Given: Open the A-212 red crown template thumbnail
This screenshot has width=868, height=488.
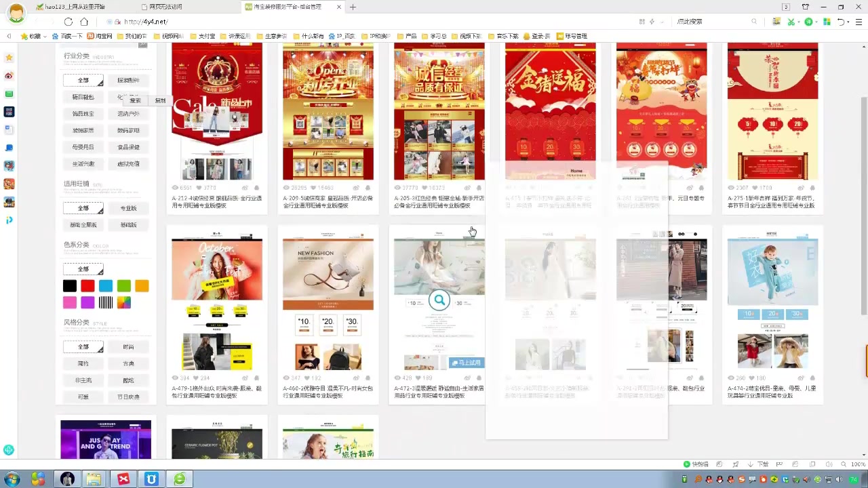Looking at the screenshot, I should click(x=217, y=111).
